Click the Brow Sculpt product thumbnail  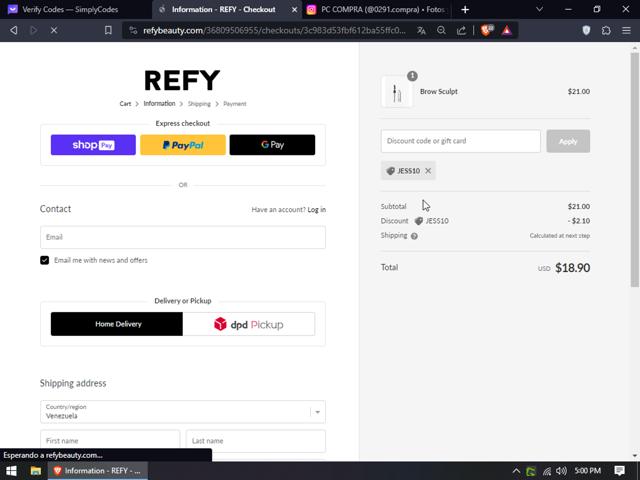[397, 92]
